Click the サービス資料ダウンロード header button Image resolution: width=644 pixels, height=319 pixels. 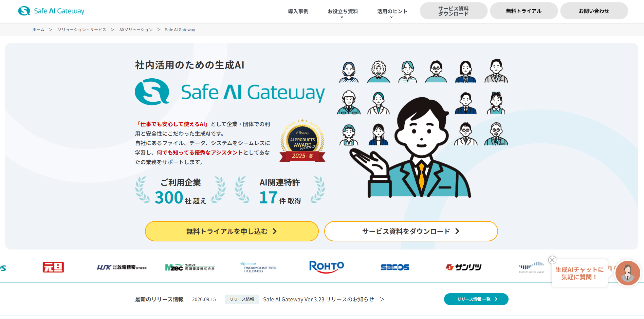click(x=454, y=11)
